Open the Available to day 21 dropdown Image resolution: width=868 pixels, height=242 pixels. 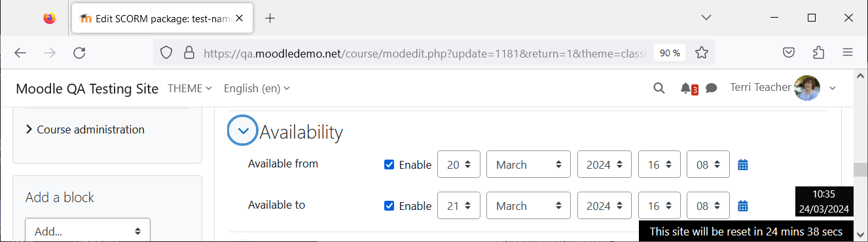459,206
